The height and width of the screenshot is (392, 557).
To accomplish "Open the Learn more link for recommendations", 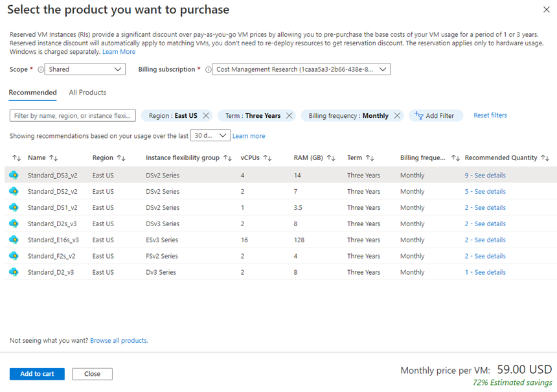I will [x=249, y=136].
